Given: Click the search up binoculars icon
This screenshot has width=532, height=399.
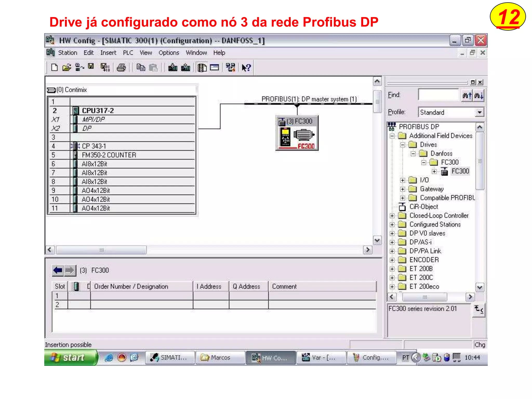Looking at the screenshot, I should (x=467, y=96).
